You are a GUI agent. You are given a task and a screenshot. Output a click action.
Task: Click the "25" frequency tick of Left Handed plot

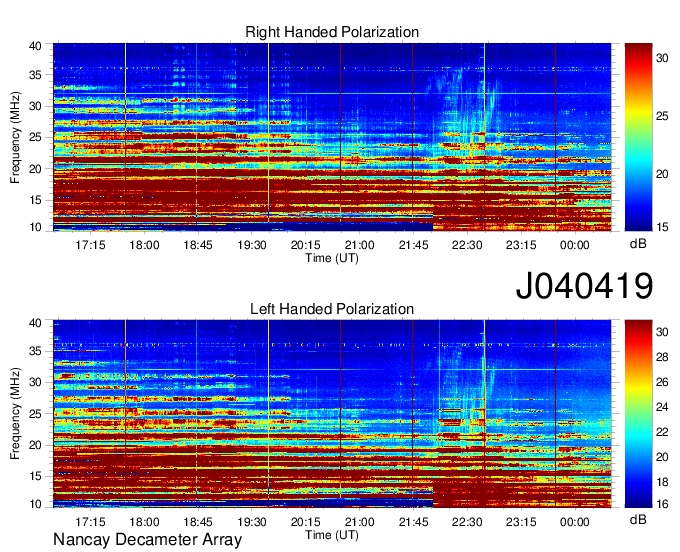click(x=35, y=414)
